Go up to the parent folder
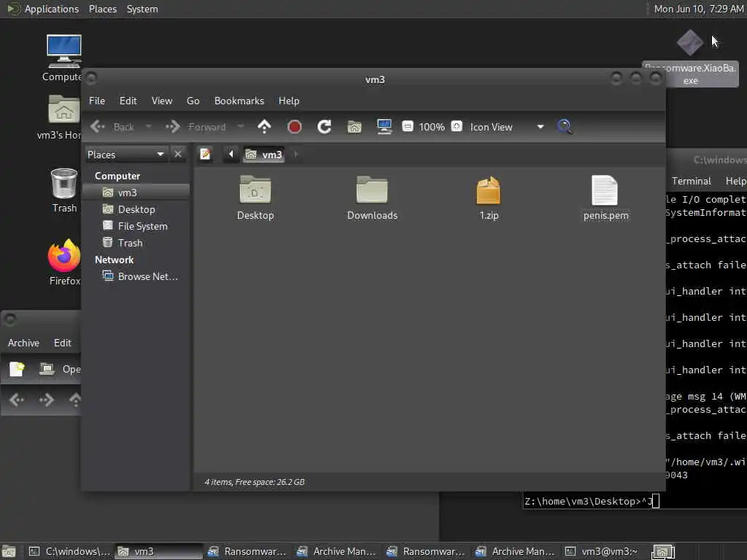The image size is (747, 560). coord(264,127)
